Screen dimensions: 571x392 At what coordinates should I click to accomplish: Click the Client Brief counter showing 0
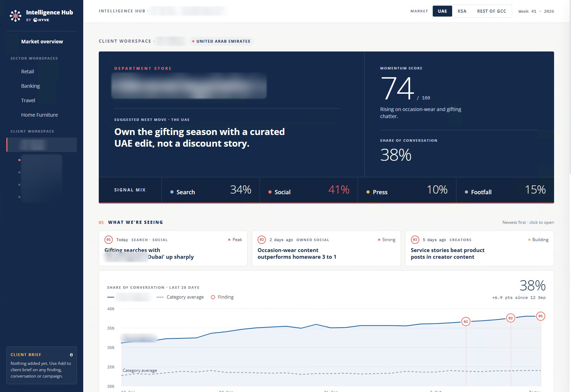tap(71, 355)
